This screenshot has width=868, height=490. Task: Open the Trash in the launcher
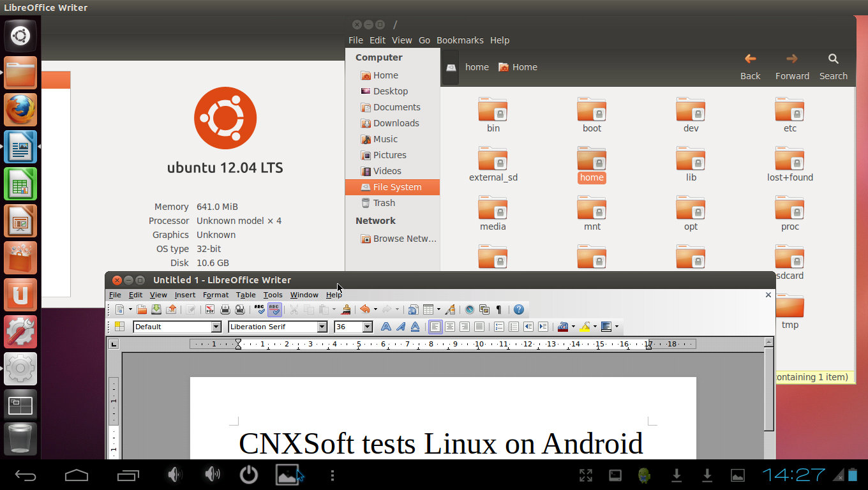point(20,439)
